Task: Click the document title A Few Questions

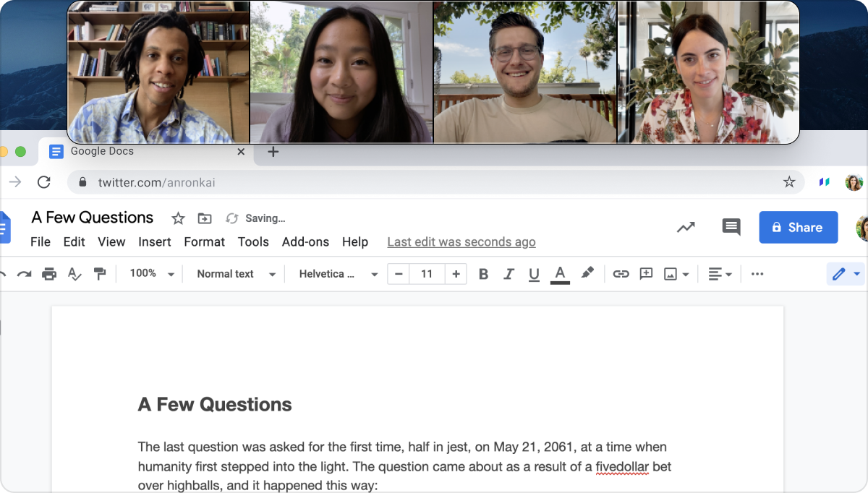Action: tap(93, 218)
